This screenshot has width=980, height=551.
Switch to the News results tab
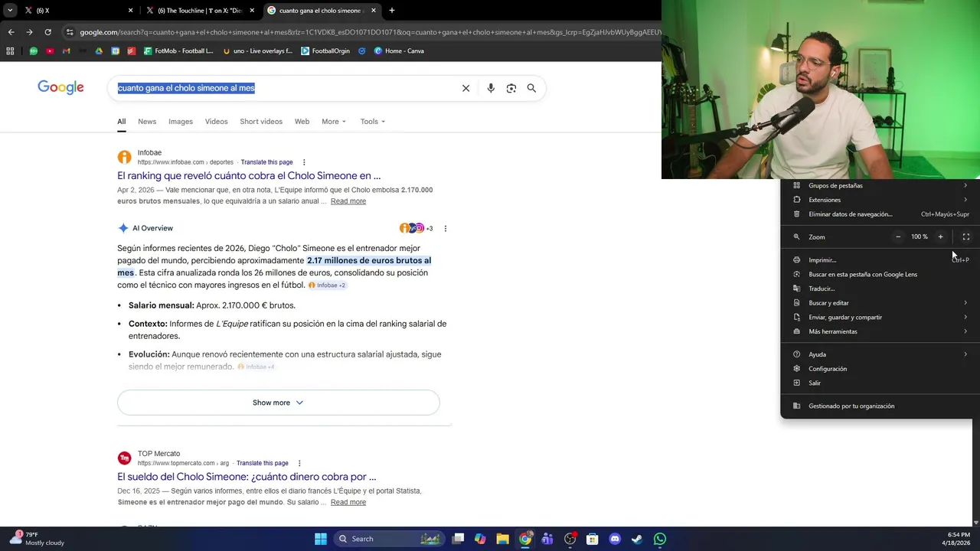tap(147, 122)
